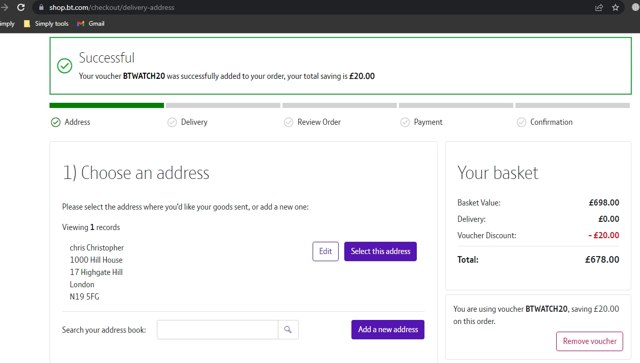Click the Voucher Discount - £20.00 amount
640x363 pixels.
point(604,235)
